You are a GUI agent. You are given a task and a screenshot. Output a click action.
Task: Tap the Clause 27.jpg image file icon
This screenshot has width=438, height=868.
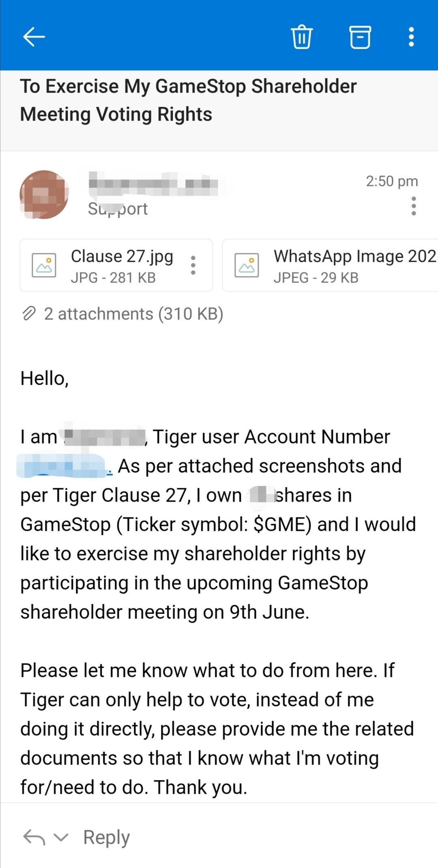coord(44,265)
